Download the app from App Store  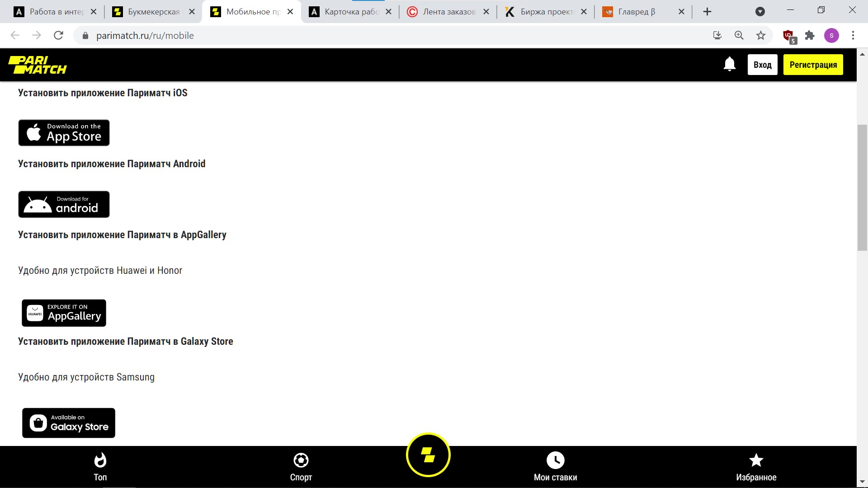point(64,133)
